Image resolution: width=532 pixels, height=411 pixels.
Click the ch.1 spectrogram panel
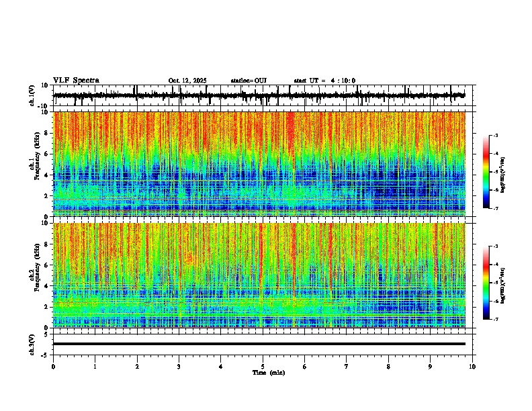(x=259, y=164)
